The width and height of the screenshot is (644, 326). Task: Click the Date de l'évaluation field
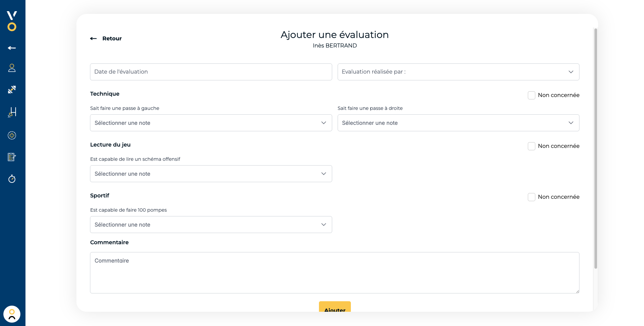pyautogui.click(x=211, y=72)
